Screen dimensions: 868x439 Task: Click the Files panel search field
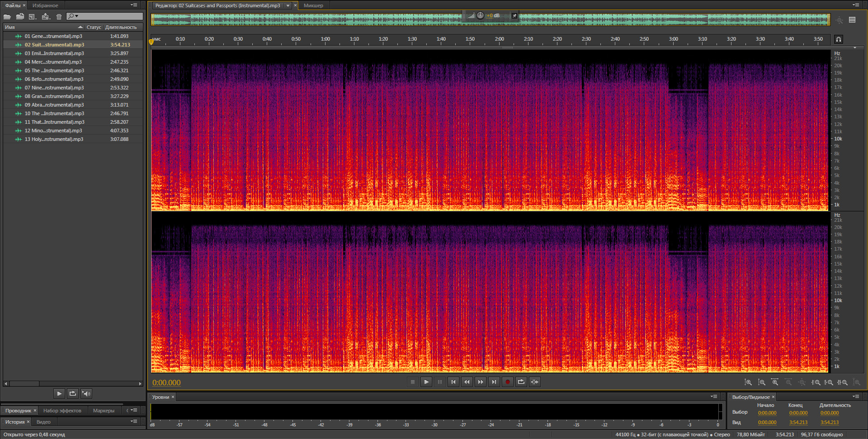tap(105, 16)
